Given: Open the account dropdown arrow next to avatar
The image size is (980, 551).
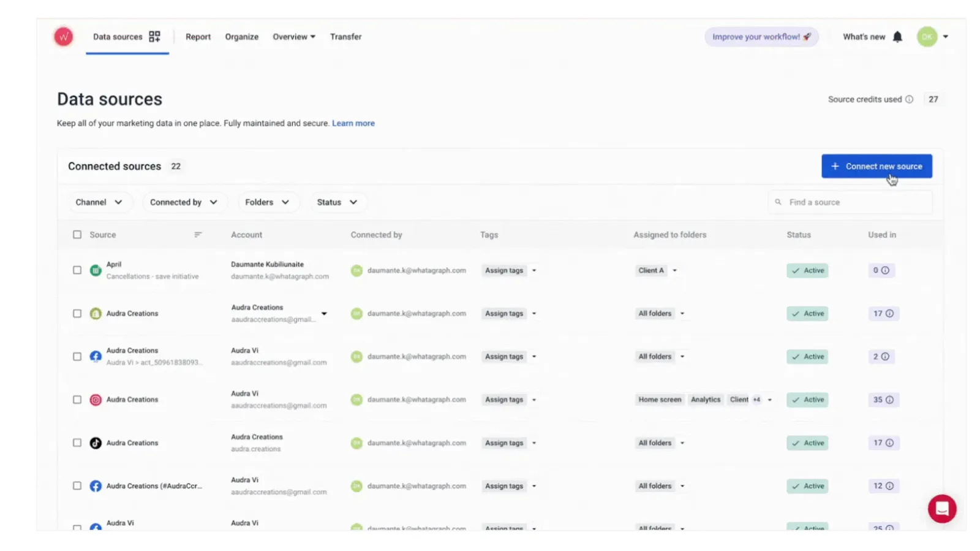Looking at the screenshot, I should tap(946, 37).
